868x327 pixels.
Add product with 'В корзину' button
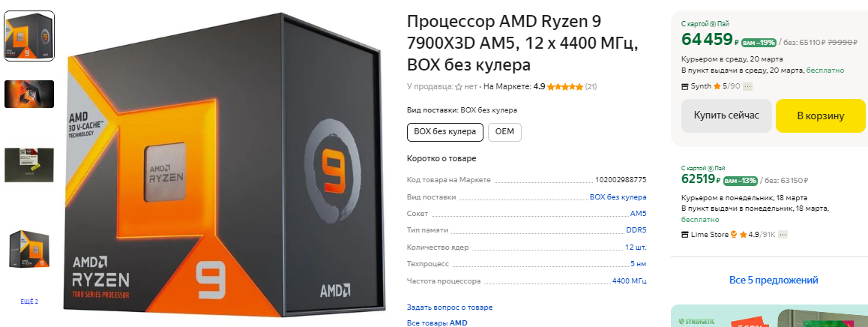click(x=820, y=115)
